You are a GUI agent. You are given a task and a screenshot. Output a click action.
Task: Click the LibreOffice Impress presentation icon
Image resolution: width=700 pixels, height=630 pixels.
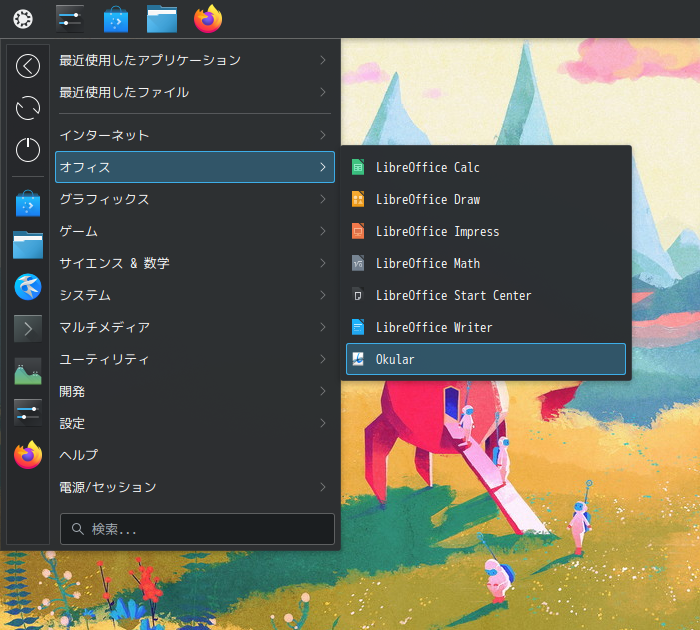358,231
